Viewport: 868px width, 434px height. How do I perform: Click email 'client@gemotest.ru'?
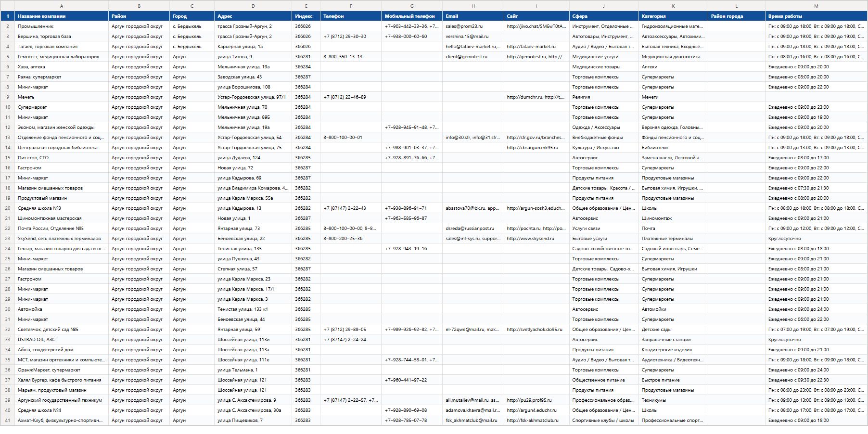pos(473,56)
